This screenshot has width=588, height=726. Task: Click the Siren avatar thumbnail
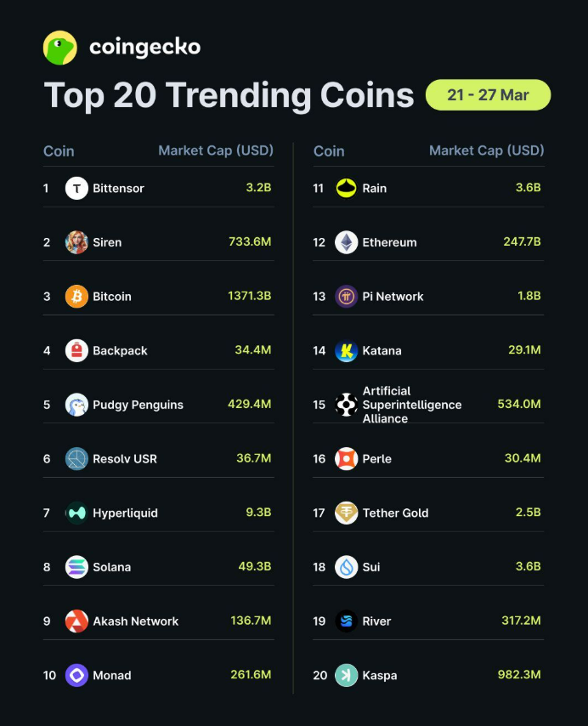(x=76, y=242)
